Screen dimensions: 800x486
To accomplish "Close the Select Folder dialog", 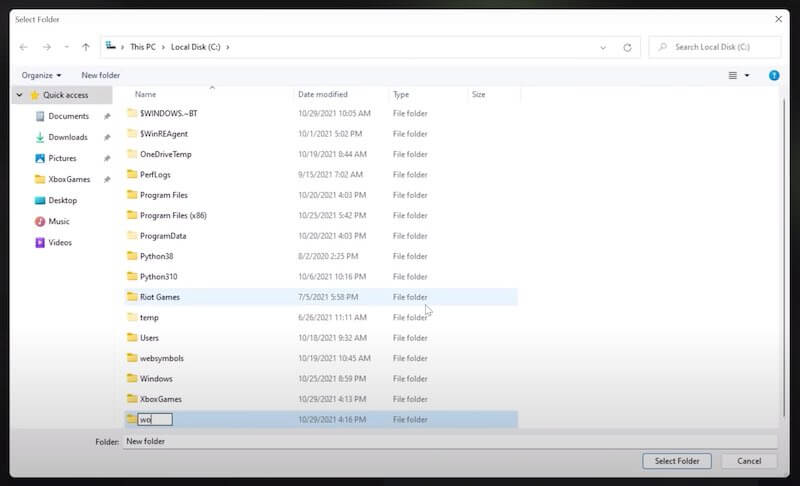I will pos(779,19).
